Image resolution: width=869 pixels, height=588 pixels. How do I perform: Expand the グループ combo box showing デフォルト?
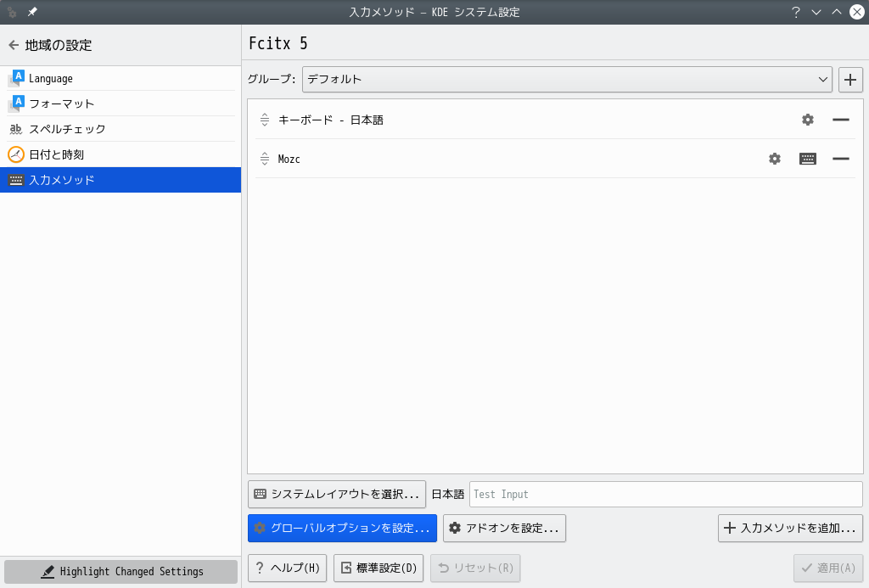point(567,79)
